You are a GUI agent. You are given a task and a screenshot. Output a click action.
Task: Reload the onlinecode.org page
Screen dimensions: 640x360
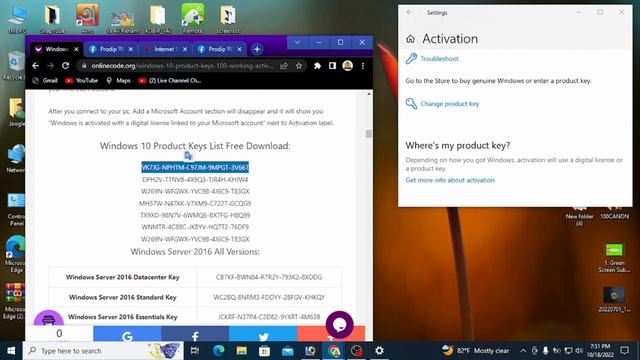click(65, 66)
